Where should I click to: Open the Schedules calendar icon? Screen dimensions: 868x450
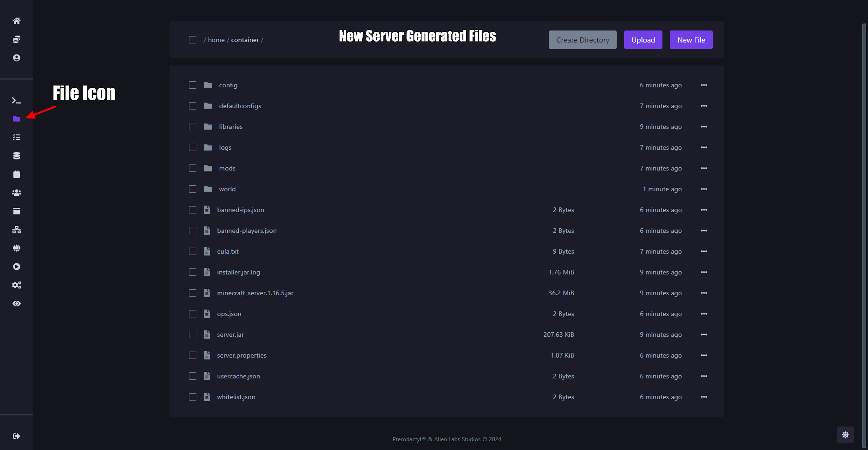coord(17,174)
